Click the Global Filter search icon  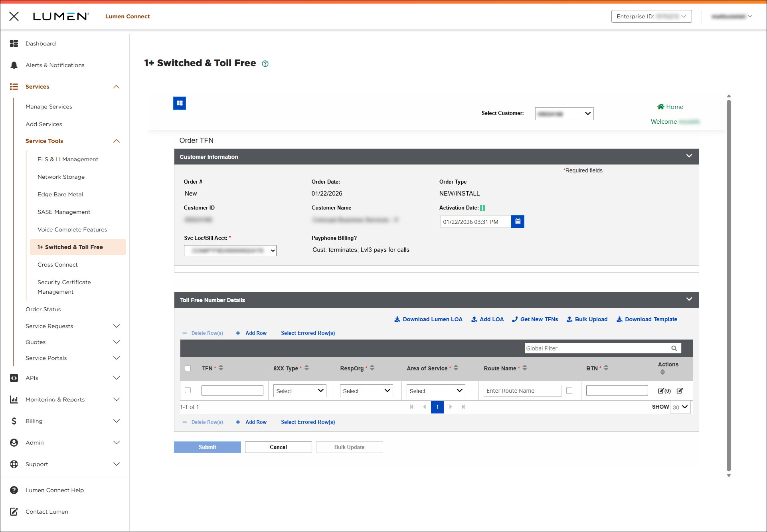point(674,348)
